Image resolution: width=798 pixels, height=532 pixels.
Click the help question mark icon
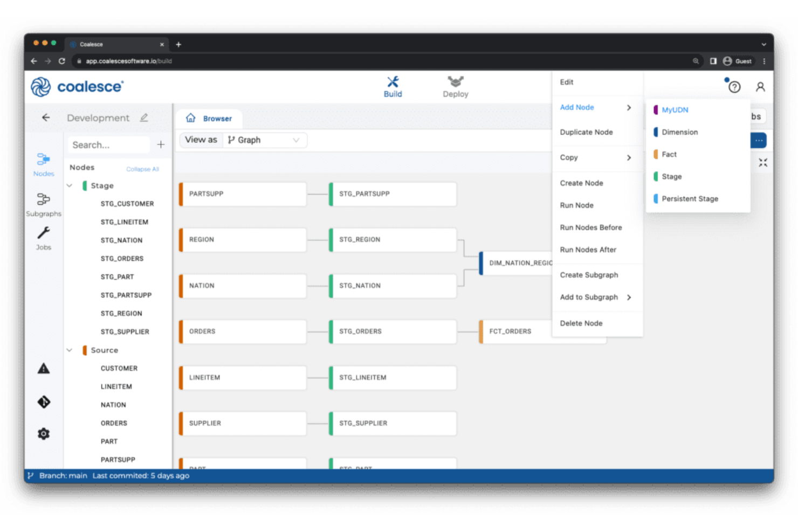coord(734,87)
